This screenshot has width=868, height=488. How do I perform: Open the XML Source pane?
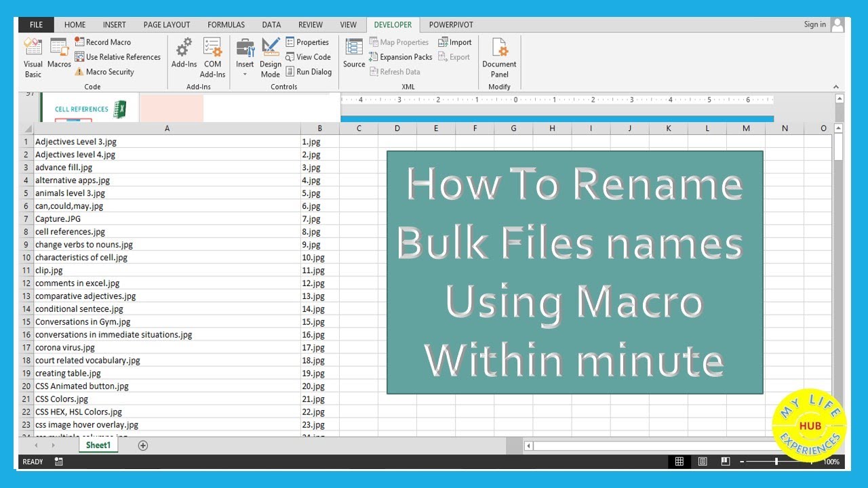tap(354, 53)
